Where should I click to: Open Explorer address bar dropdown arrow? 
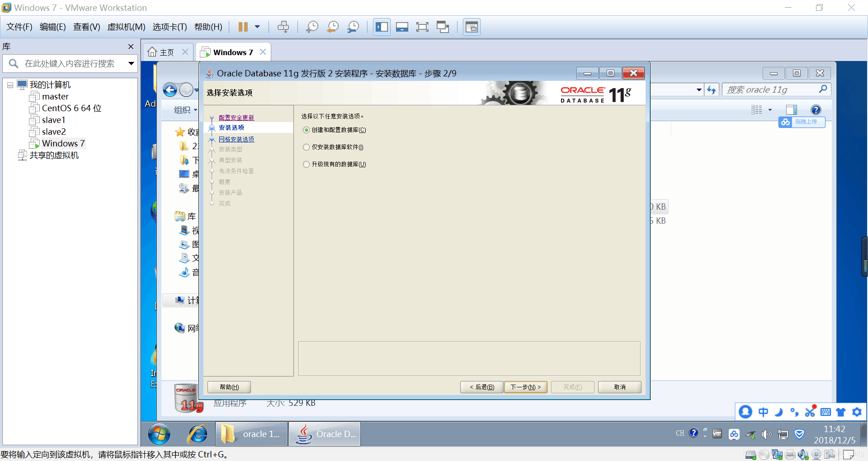699,90
